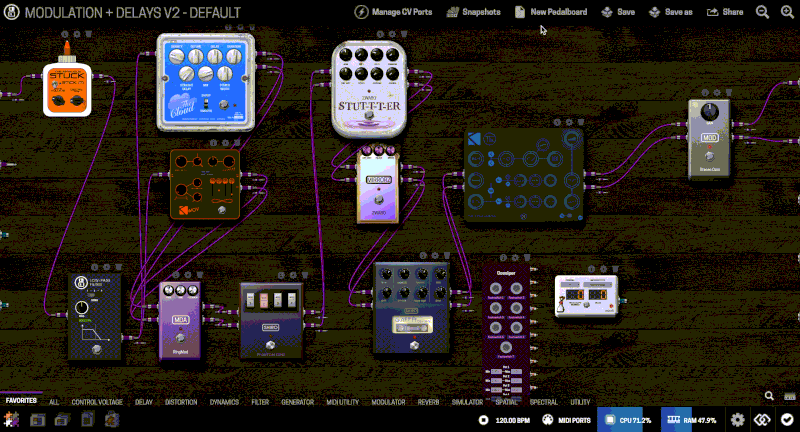
Task: Toggle the transport play button near BPM
Action: pos(483,420)
